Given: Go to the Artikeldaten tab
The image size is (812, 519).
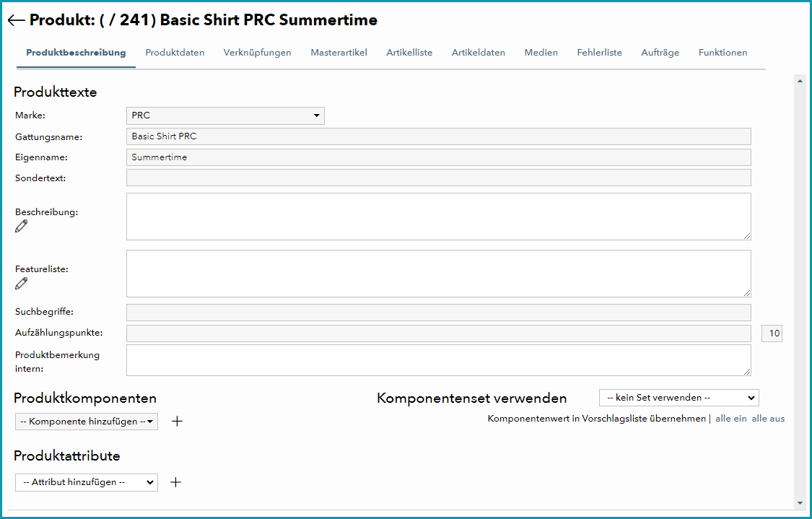Looking at the screenshot, I should 478,52.
